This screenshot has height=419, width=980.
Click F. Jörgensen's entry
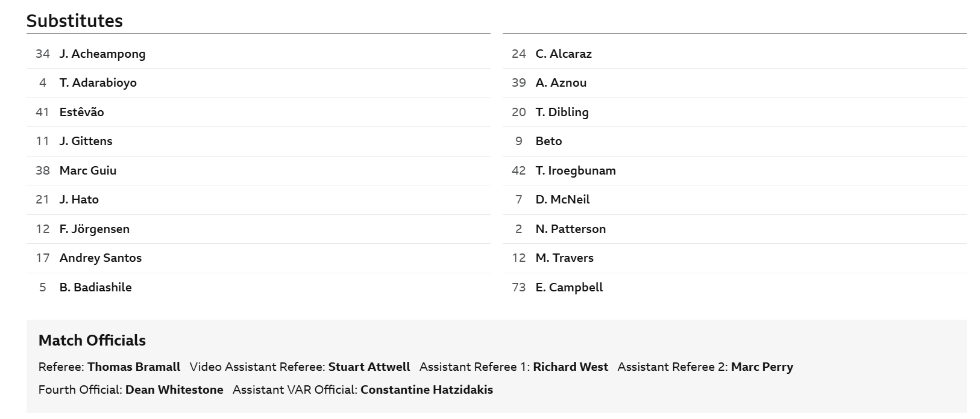94,229
